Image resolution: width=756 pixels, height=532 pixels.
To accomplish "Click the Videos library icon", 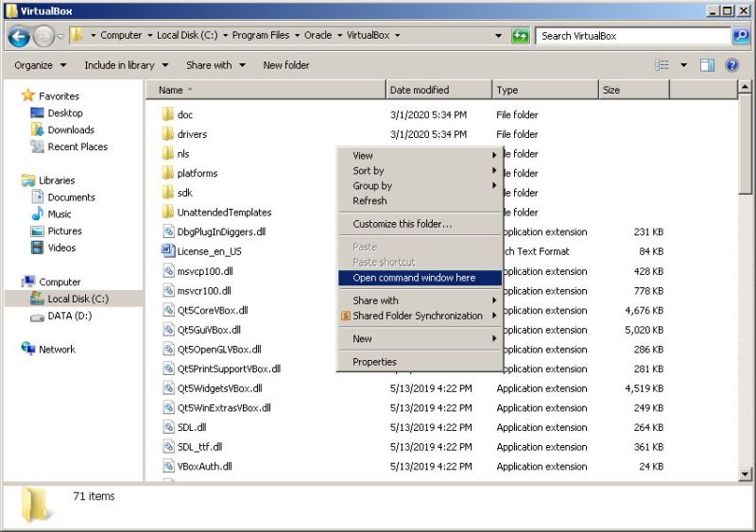I will click(37, 248).
